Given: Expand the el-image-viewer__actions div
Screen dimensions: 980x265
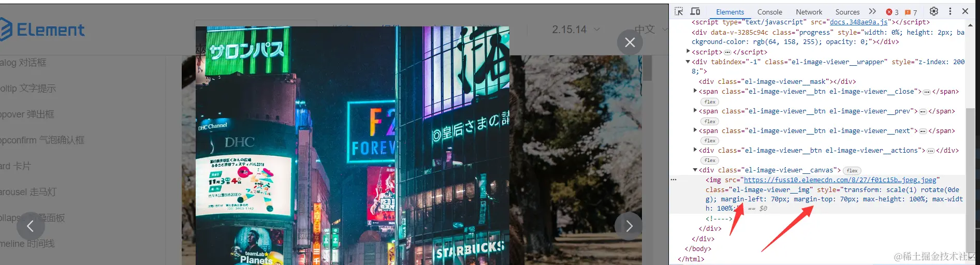Looking at the screenshot, I should coord(695,150).
